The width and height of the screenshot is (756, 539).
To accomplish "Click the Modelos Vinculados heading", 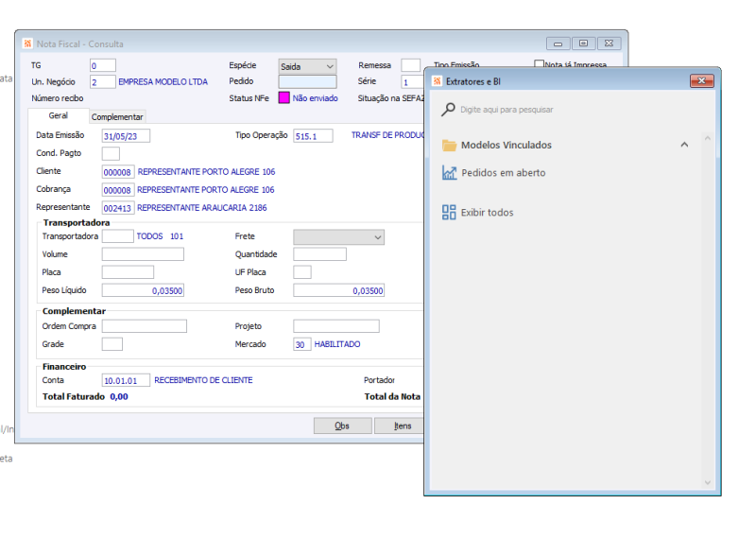I will pyautogui.click(x=507, y=145).
